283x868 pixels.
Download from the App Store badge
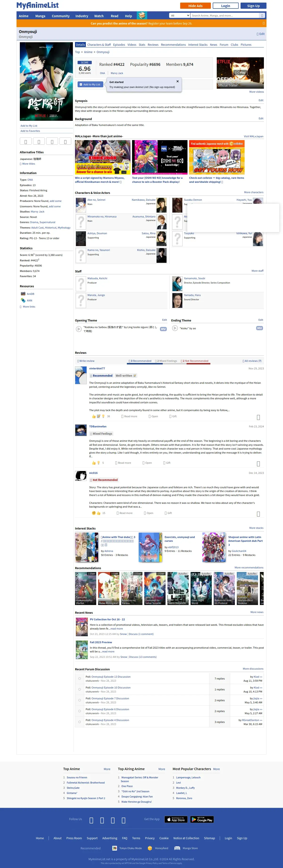[x=176, y=819]
